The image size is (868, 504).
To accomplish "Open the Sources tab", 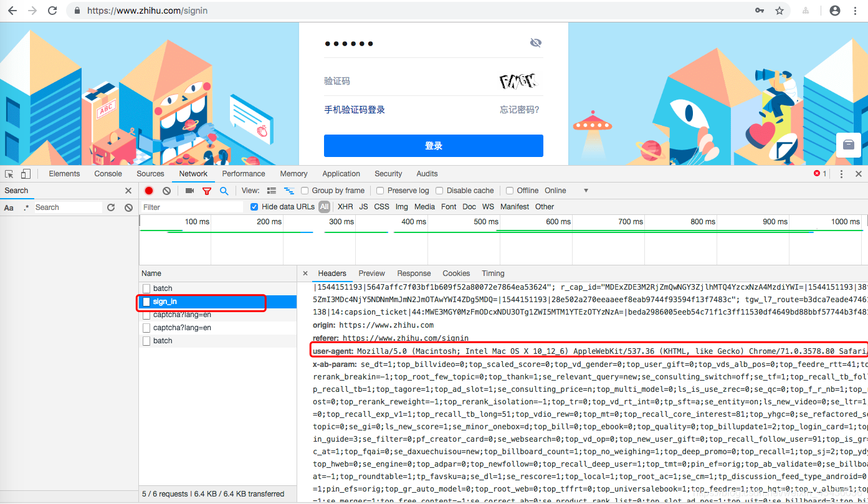I will click(x=151, y=174).
